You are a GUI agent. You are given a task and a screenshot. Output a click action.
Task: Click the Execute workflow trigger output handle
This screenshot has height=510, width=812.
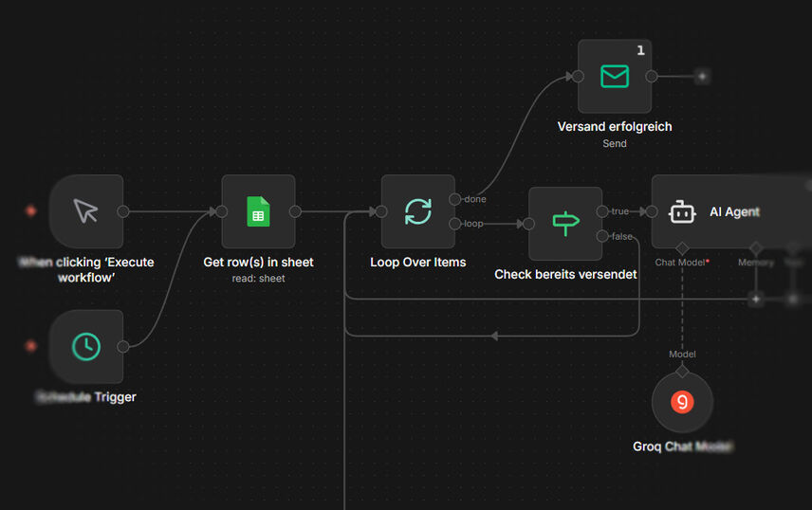123,211
